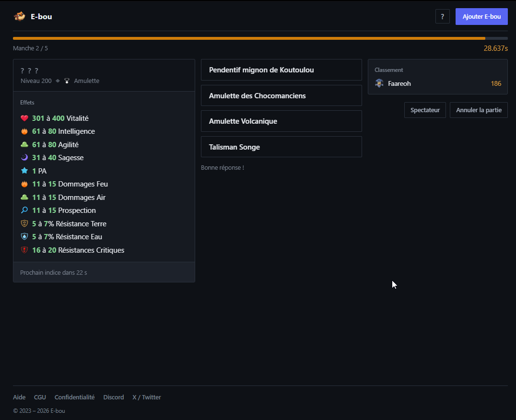Click the ? ? ? hidden item name
Viewport: 516px width, 420px height.
(29, 70)
